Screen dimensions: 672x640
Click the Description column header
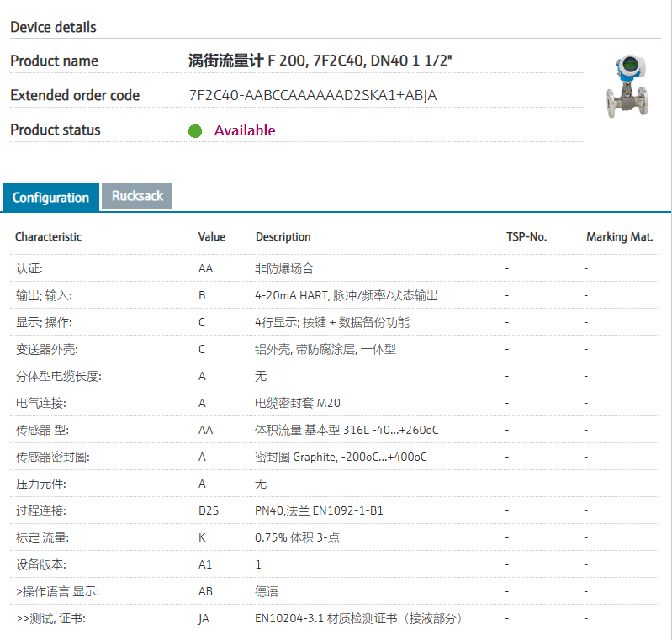point(283,237)
